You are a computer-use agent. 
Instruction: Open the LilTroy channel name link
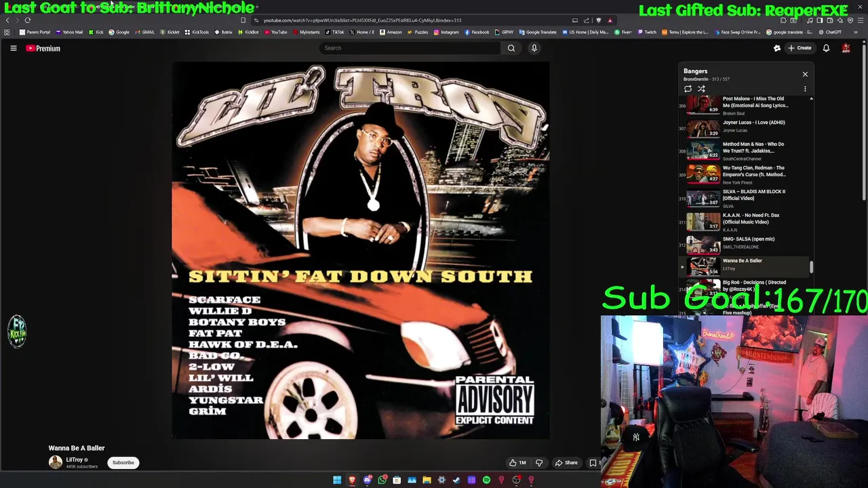click(75, 460)
